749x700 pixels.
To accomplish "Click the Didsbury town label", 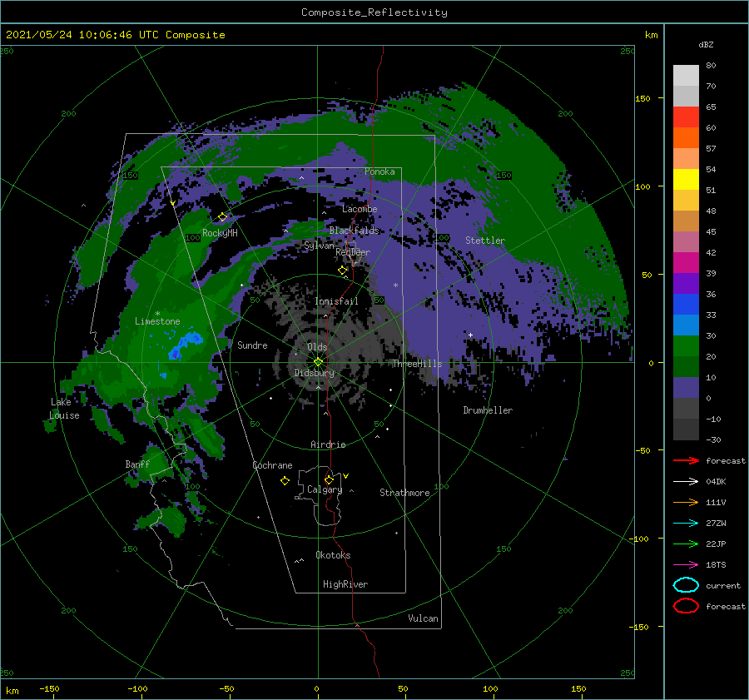I will pyautogui.click(x=315, y=373).
